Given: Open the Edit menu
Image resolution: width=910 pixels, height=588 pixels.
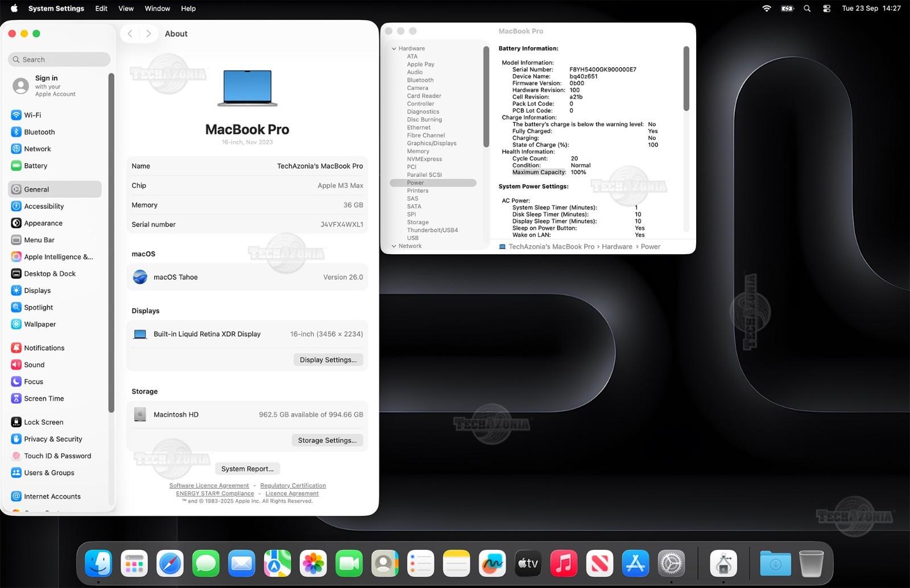Looking at the screenshot, I should tap(101, 9).
